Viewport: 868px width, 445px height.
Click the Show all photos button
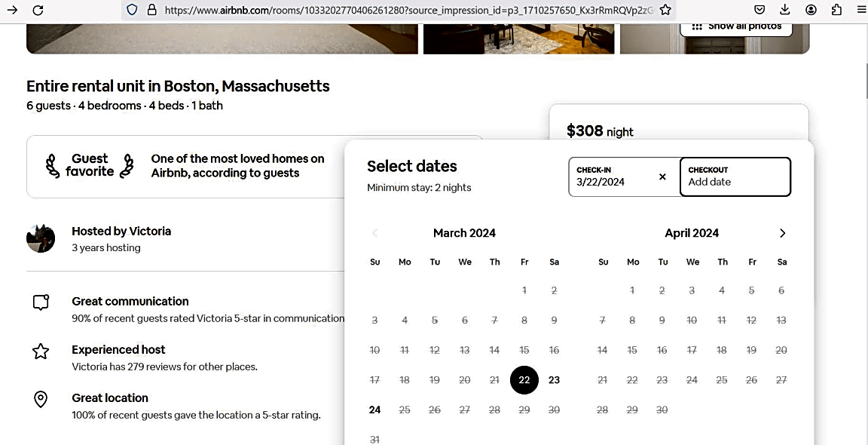pyautogui.click(x=736, y=26)
